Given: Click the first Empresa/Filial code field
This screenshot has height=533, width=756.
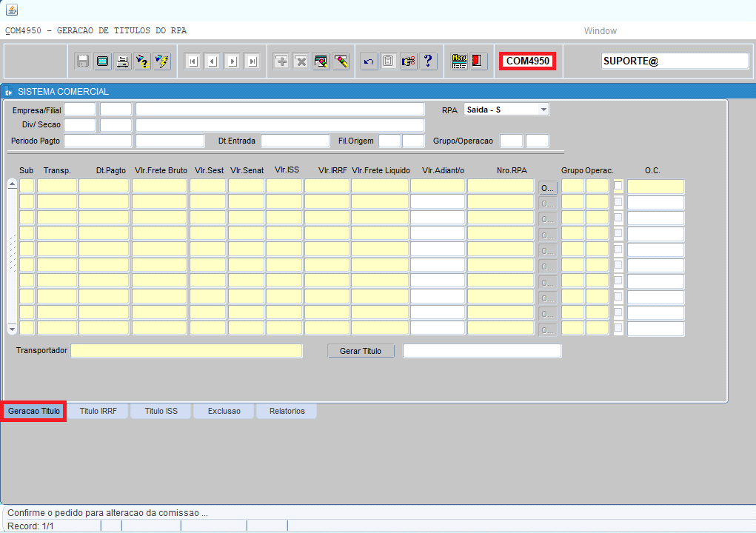Looking at the screenshot, I should 80,110.
